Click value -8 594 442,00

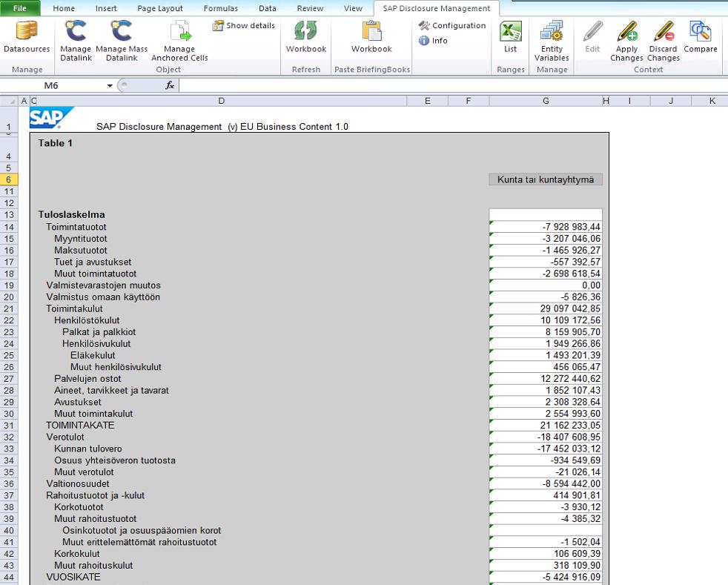[546, 483]
